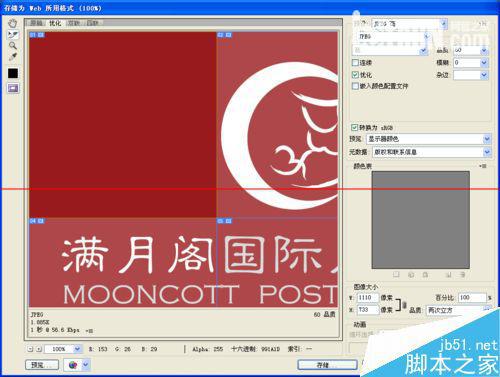
Task: Open the color table panel menu icon
Action: [x=483, y=166]
